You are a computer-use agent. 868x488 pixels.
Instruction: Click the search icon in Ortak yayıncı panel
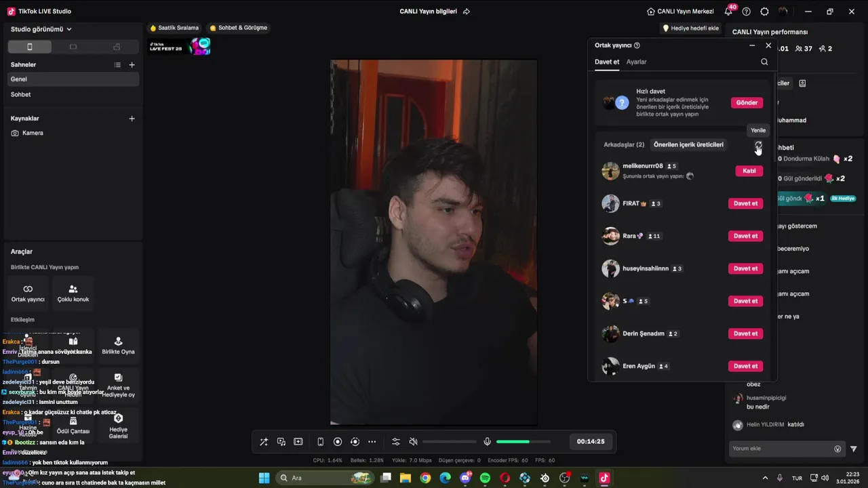[x=764, y=62]
